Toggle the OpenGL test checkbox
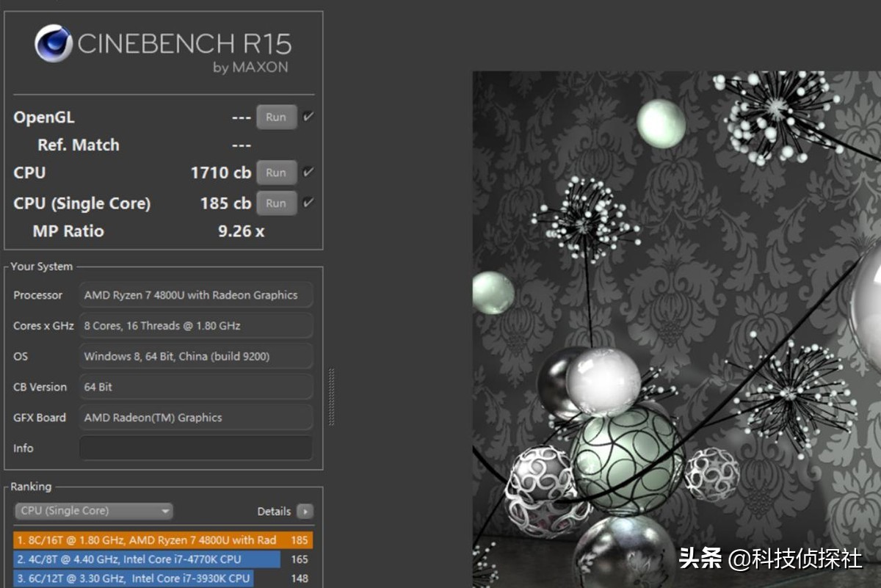881x588 pixels. 308,117
